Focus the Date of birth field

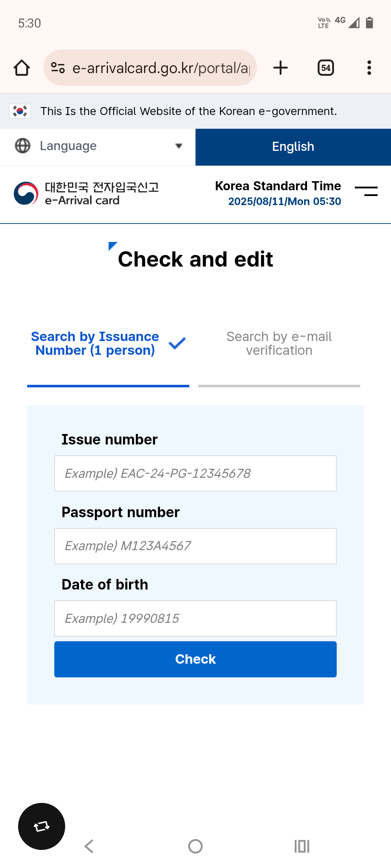[195, 618]
